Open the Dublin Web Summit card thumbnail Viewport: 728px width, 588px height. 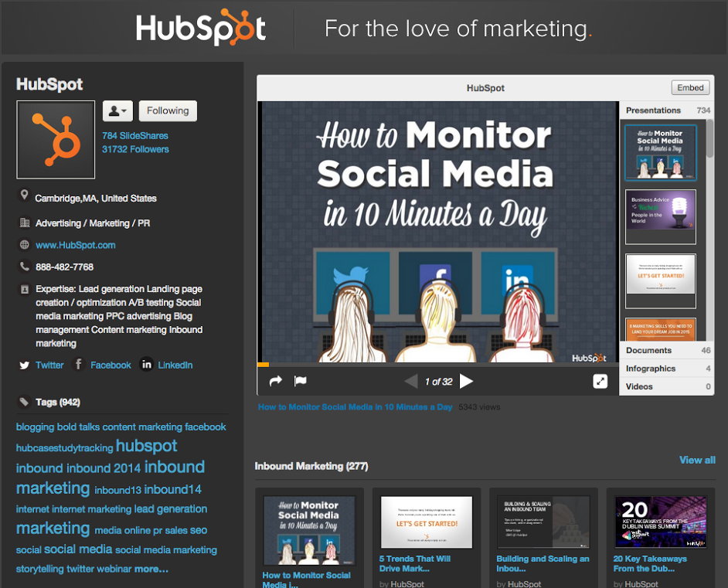[661, 522]
